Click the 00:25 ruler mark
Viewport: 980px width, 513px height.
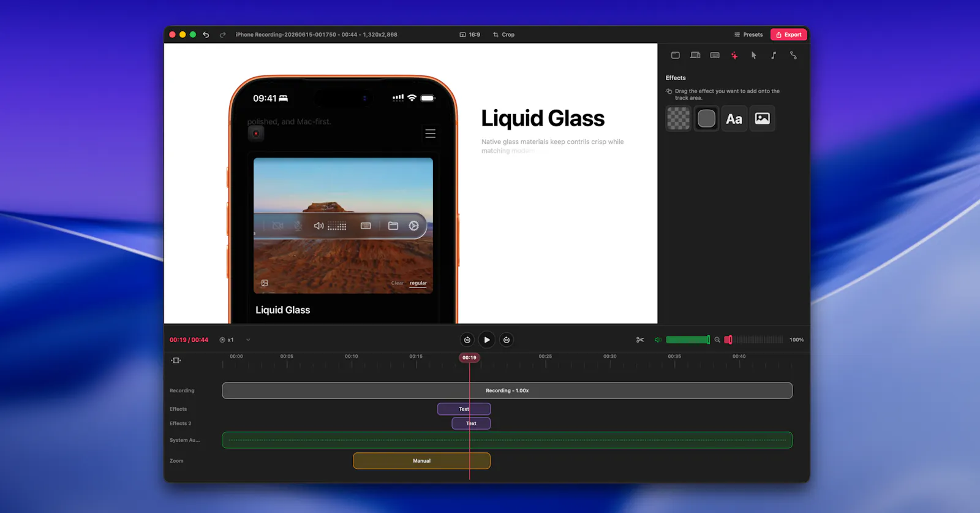pyautogui.click(x=545, y=356)
